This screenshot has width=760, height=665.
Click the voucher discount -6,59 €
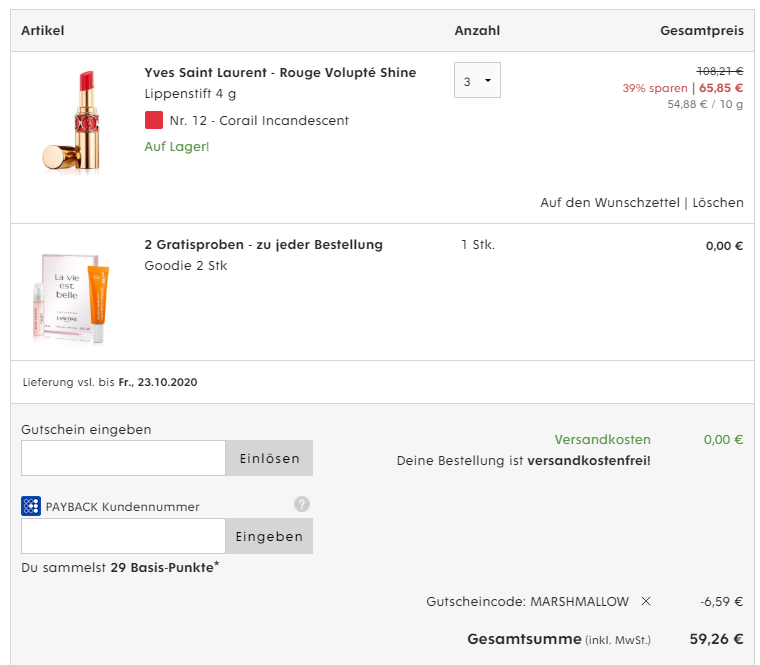click(x=721, y=602)
